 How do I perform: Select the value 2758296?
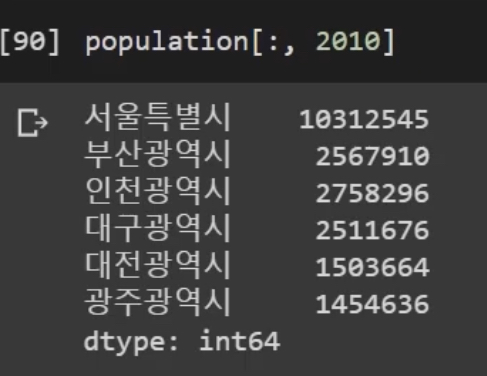pyautogui.click(x=372, y=193)
